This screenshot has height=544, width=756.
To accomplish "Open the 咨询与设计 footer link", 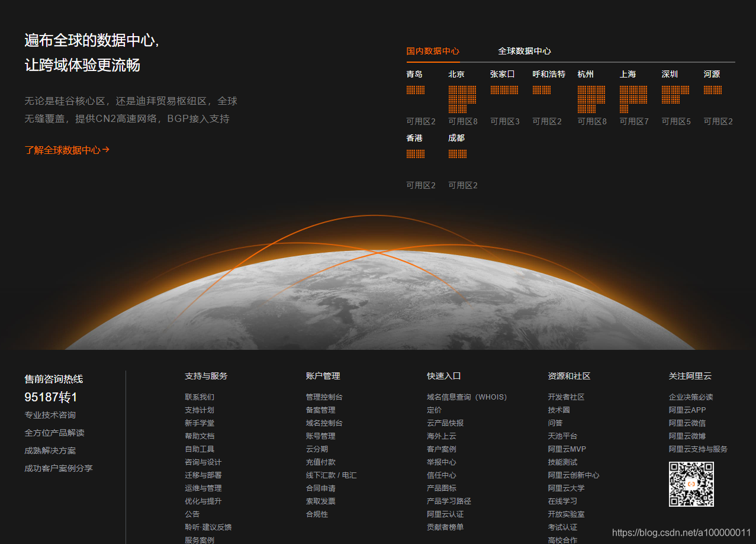I will coord(203,462).
